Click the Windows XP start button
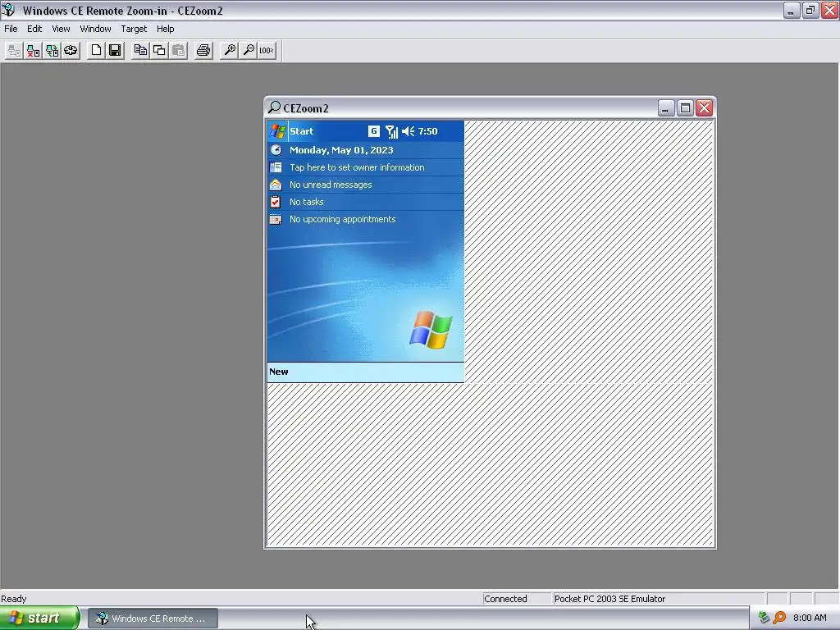840x630 pixels. tap(39, 619)
